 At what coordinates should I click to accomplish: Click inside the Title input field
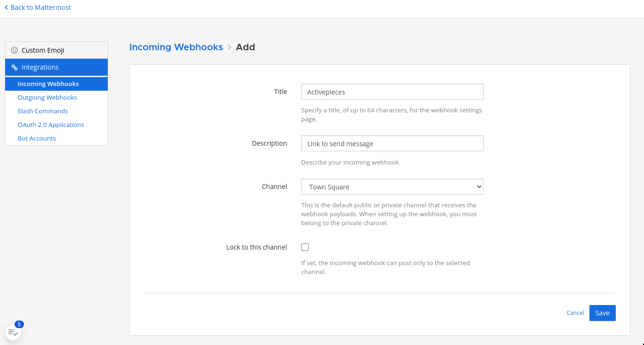pos(392,92)
